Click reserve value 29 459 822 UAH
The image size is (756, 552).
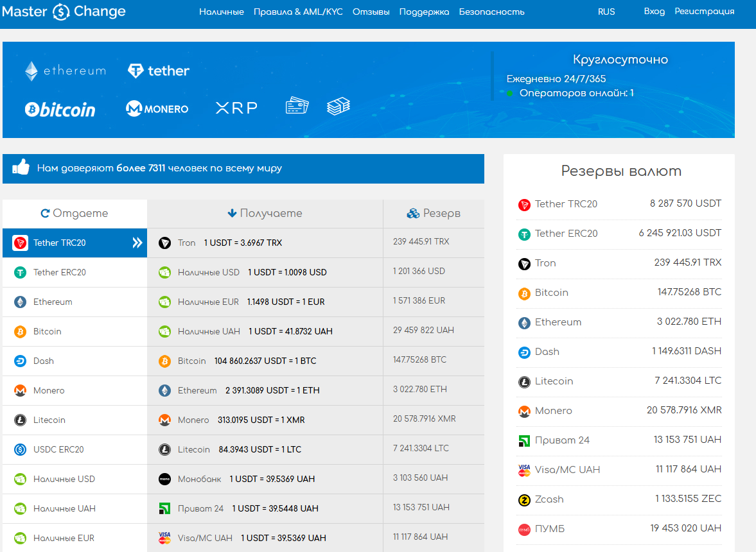(x=423, y=331)
